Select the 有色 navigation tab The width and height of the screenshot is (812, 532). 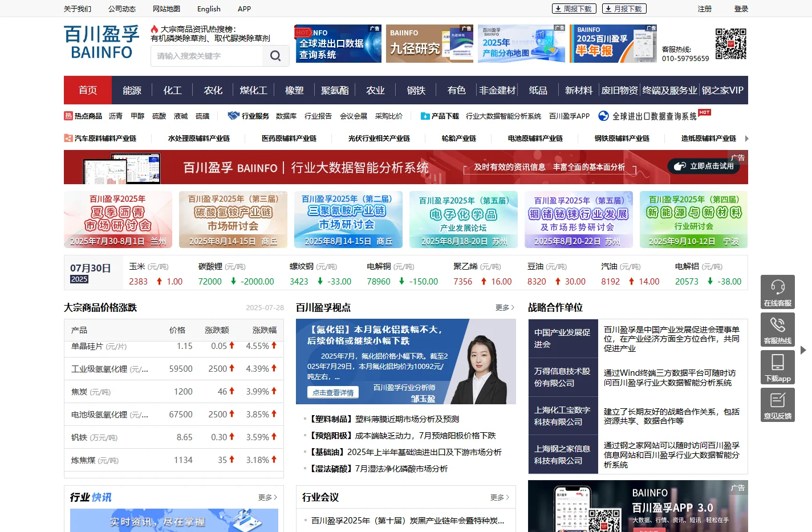(456, 90)
